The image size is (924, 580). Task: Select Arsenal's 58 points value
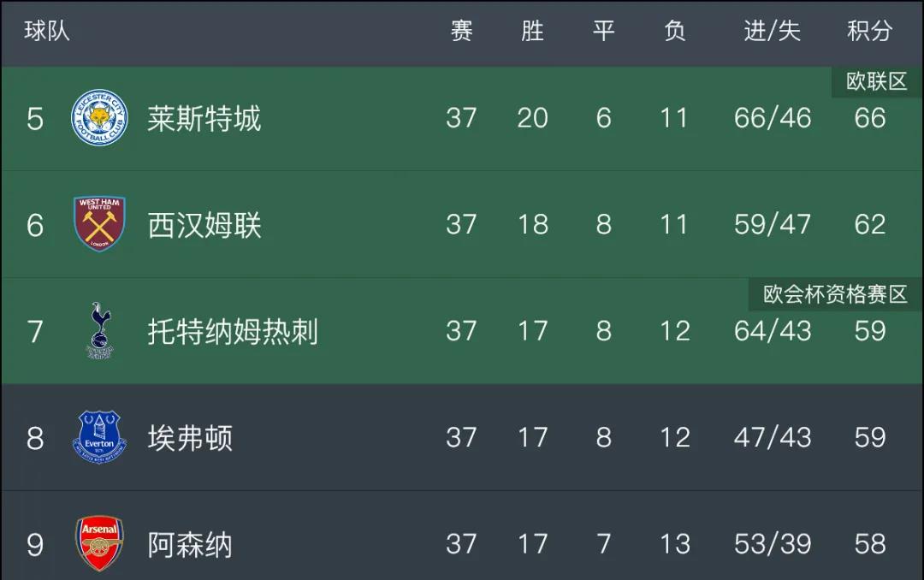(x=870, y=543)
